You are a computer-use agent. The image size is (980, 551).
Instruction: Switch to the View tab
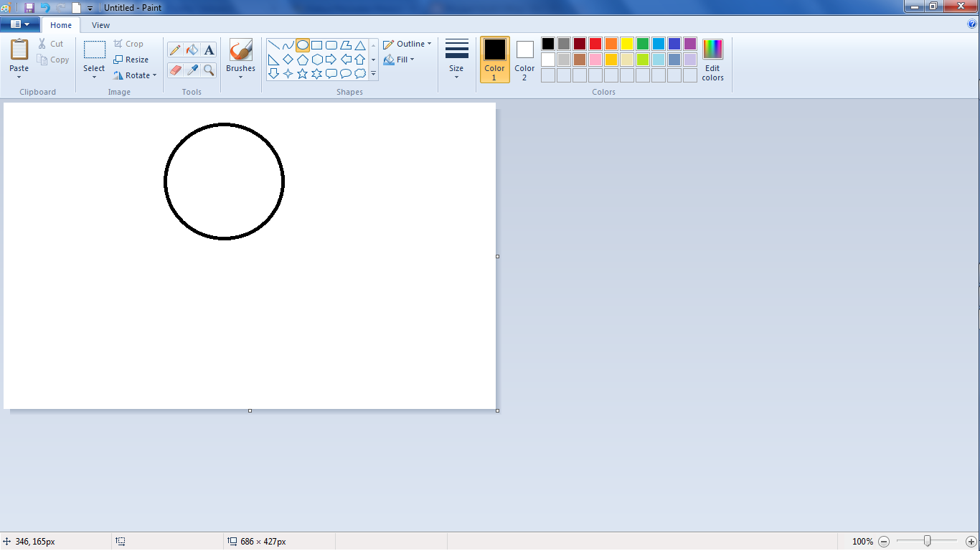pos(100,24)
